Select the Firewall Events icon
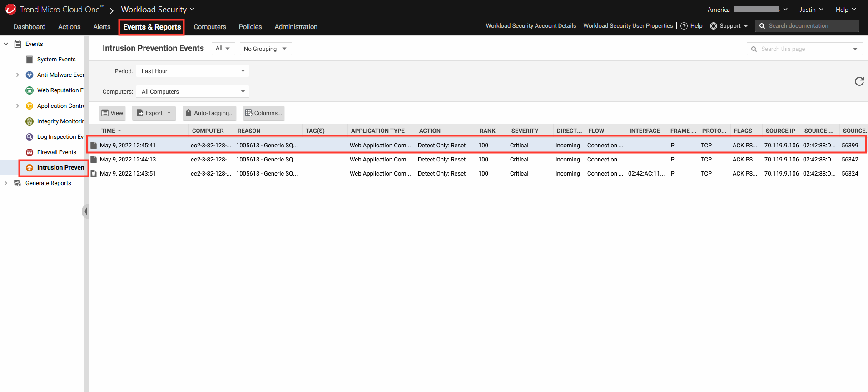This screenshot has width=868, height=392. (x=30, y=152)
